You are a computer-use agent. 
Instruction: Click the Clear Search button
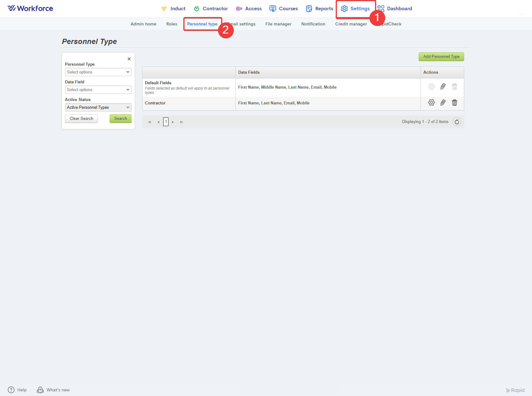click(81, 119)
